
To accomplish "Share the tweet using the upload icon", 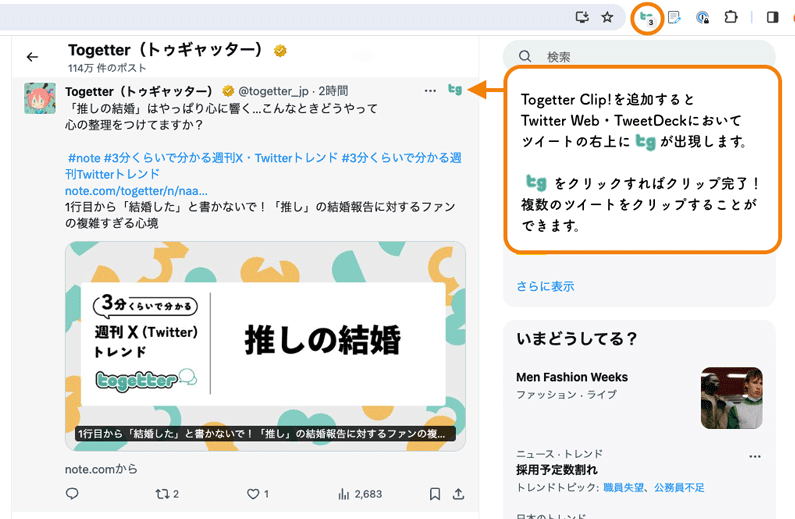I will click(x=459, y=494).
